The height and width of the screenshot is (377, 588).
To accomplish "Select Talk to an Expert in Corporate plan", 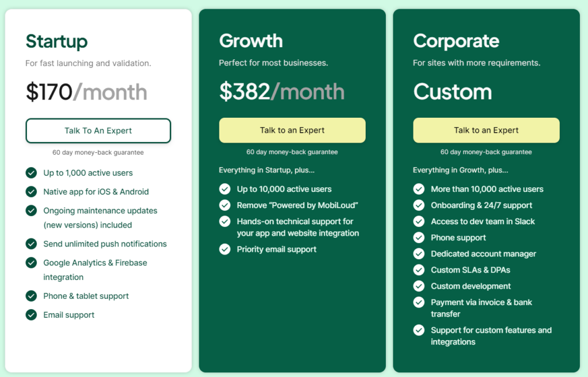I will [486, 130].
